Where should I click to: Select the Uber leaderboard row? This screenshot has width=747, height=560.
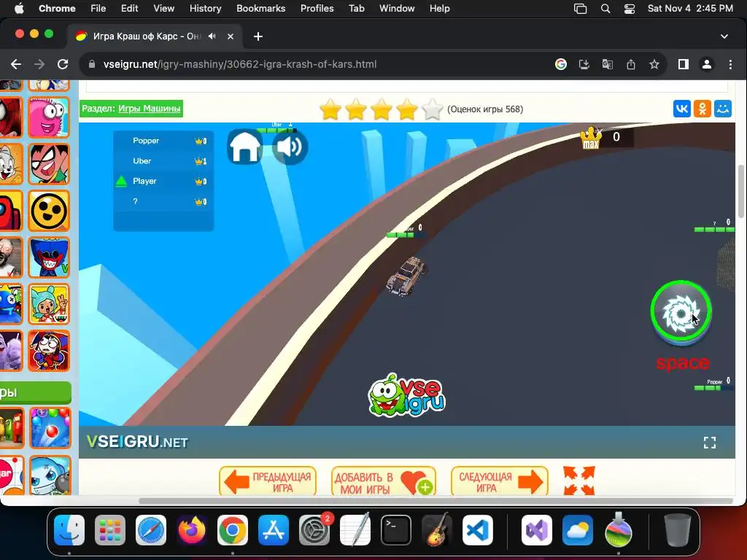tap(163, 161)
